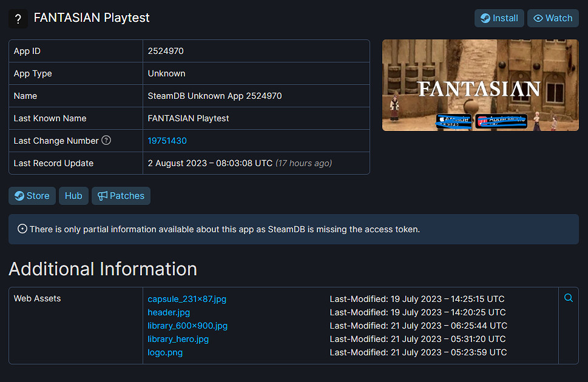
Task: Open the Hub link button
Action: point(73,196)
